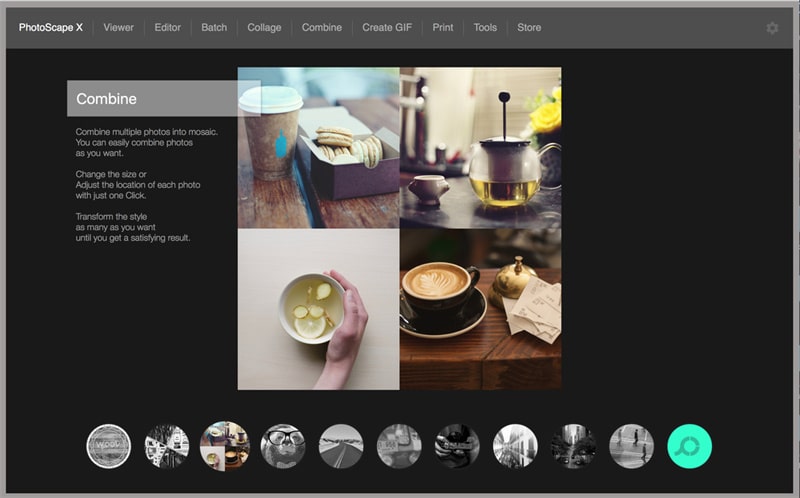Screen dimensions: 800x498
Task: Click the latte art coffee photo
Action: [481, 309]
